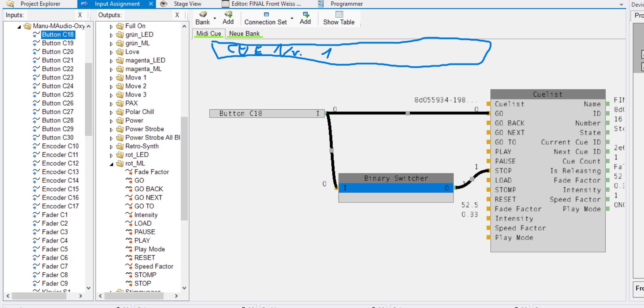Clear the Inputs filter with X
The width and height of the screenshot is (644, 308).
pyautogui.click(x=80, y=15)
